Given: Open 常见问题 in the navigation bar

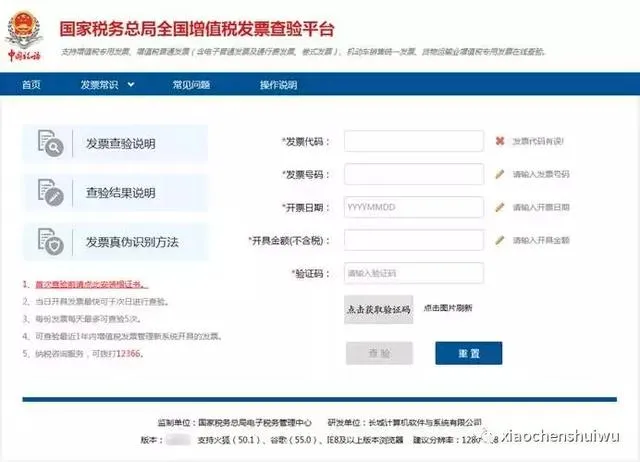Looking at the screenshot, I should click(x=191, y=84).
